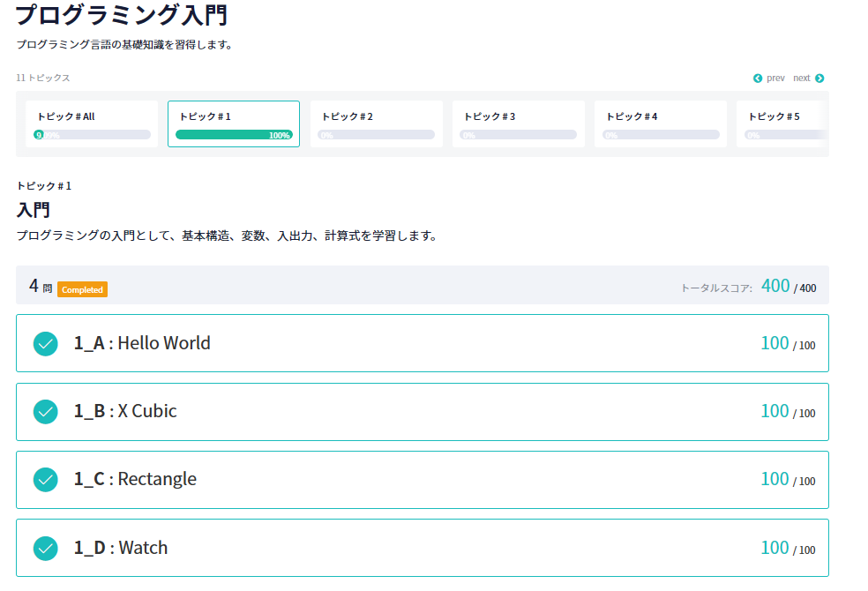Click the circular prev arrow icon
Screen dimensions: 868x591
tap(759, 78)
